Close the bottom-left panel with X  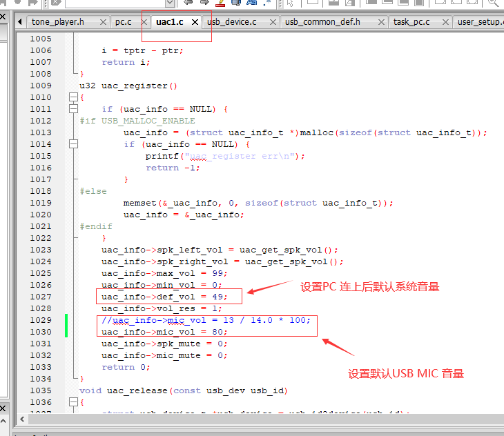pyautogui.click(x=3, y=408)
